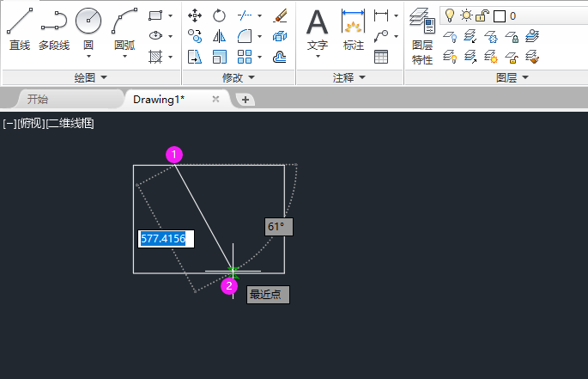
Task: Click the 577.4156 length input field
Action: click(167, 239)
